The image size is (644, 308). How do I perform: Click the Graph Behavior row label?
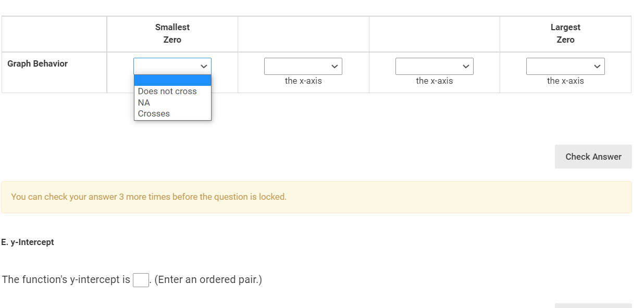click(x=37, y=63)
